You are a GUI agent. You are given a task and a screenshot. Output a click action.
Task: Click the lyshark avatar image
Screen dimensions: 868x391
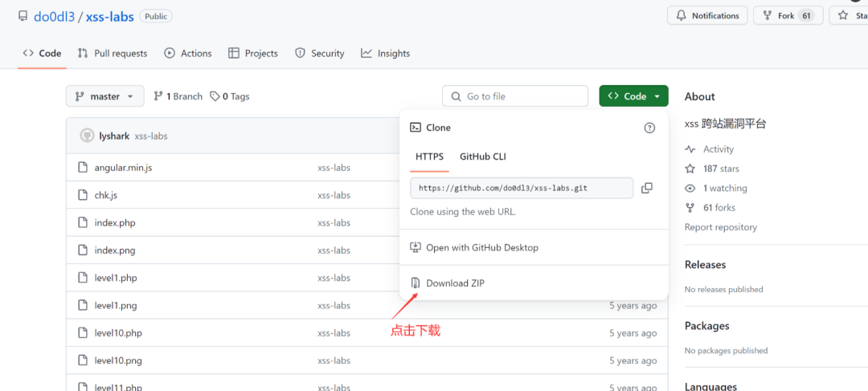(x=87, y=136)
